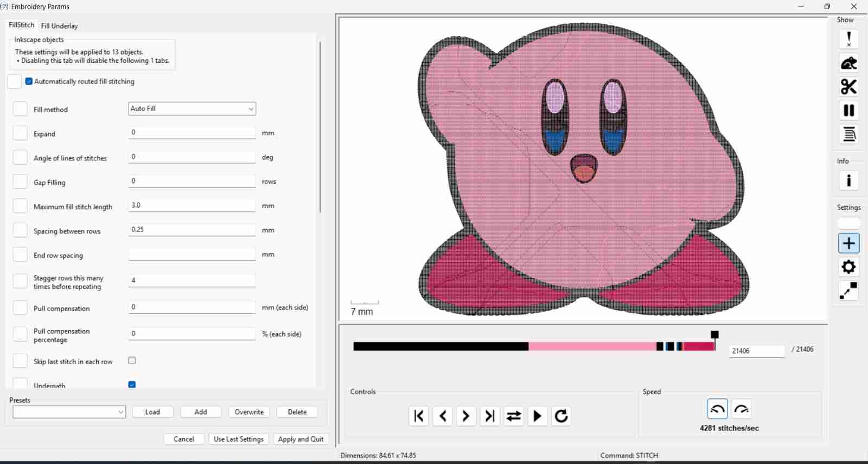This screenshot has width=868, height=464.
Task: Click the 'Dimensions: 84.61 x 74.85' status text
Action: coord(378,455)
